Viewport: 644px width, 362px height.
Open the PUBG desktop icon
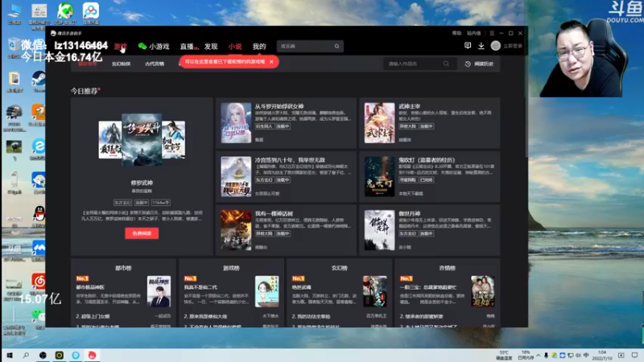pos(14,117)
